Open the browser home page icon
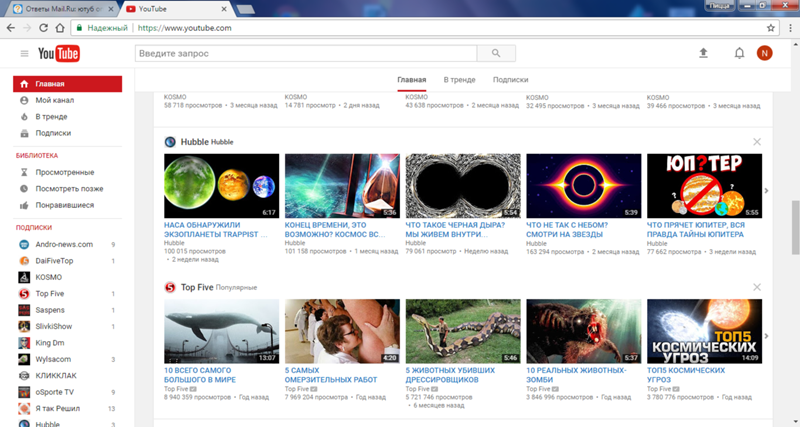The image size is (800, 427). click(60, 28)
